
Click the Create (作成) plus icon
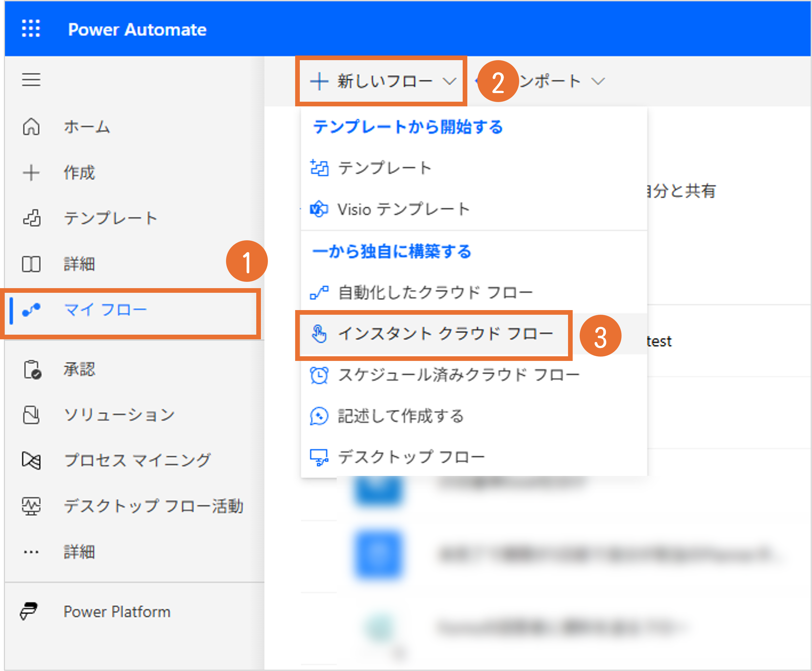(x=31, y=173)
